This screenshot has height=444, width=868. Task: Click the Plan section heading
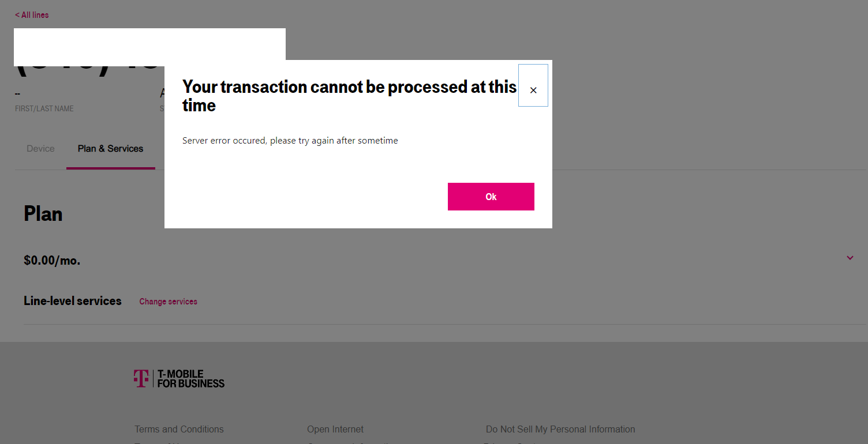(42, 213)
